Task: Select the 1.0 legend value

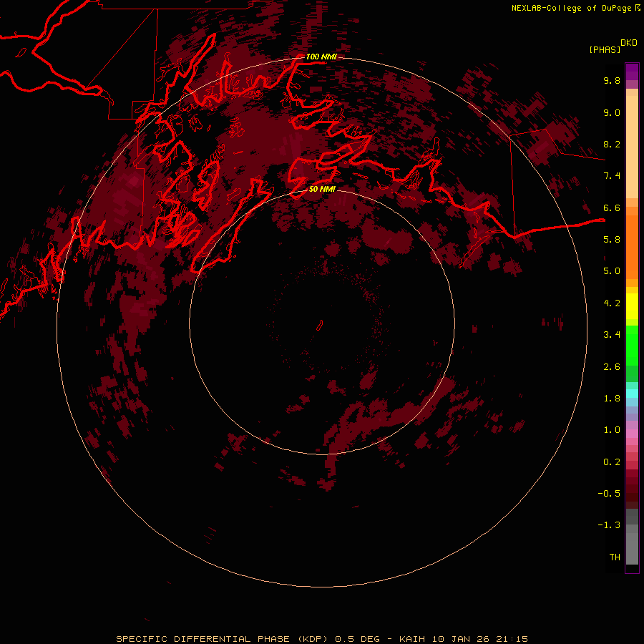Action: (x=612, y=430)
